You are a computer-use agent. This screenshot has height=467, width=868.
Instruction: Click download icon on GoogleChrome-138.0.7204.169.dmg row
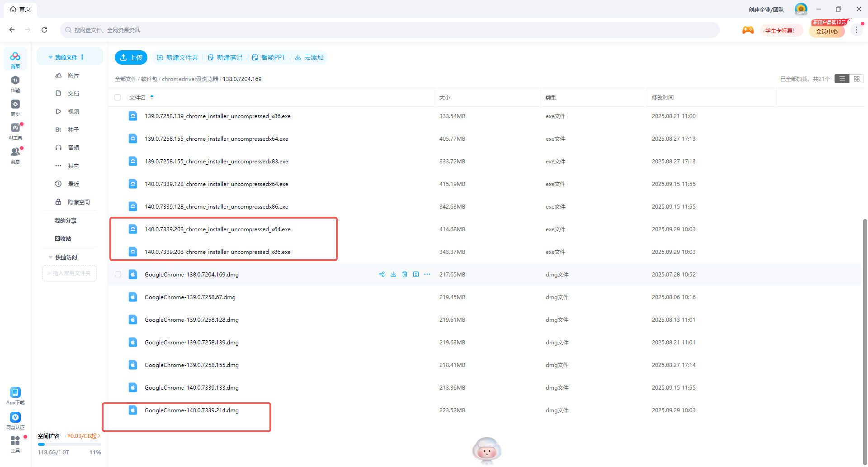[393, 274]
